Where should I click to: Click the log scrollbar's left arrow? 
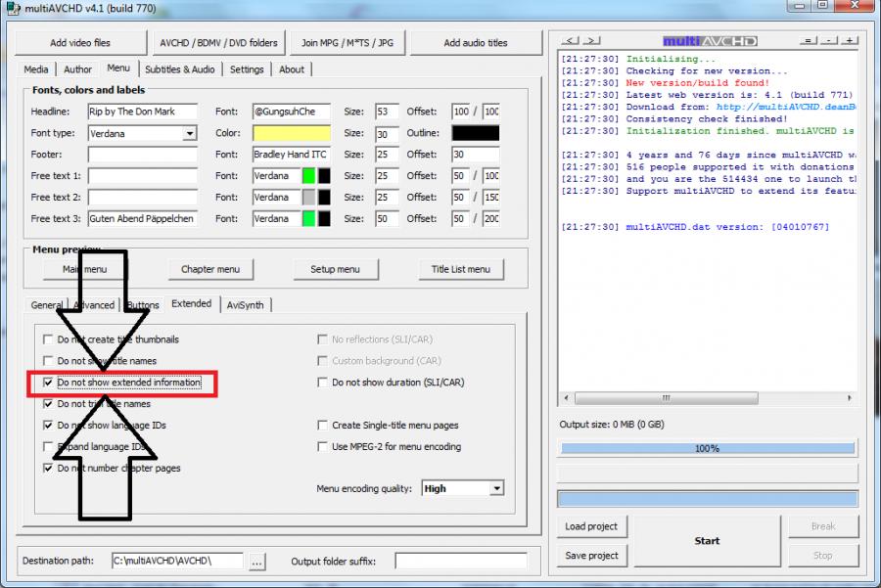567,398
